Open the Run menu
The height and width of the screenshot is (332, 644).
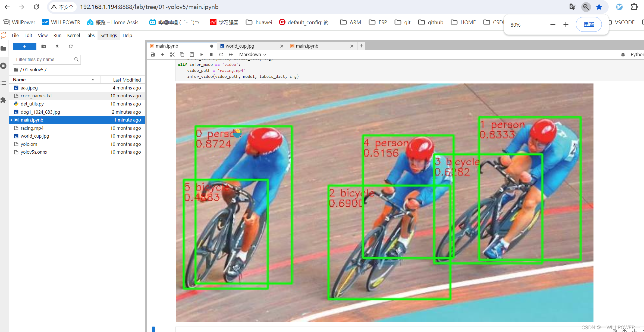coord(57,35)
